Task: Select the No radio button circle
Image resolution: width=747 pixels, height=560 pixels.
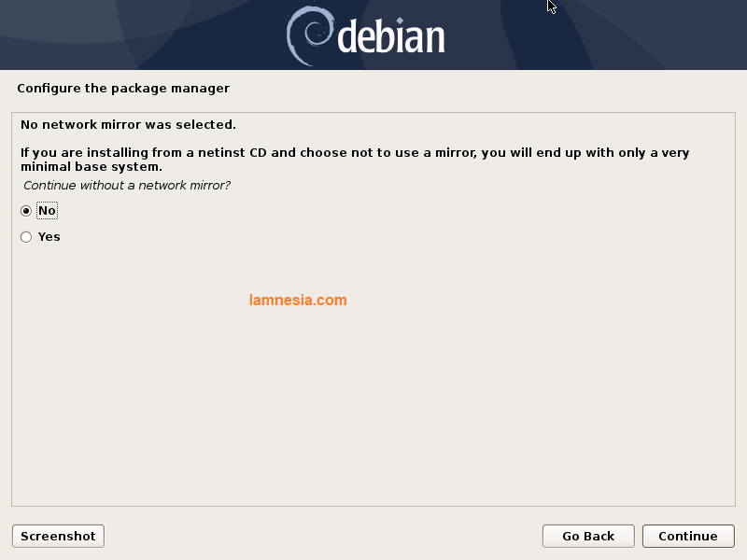Action: point(26,211)
